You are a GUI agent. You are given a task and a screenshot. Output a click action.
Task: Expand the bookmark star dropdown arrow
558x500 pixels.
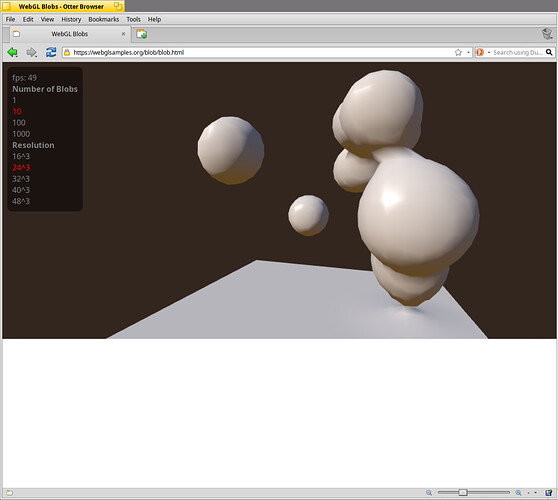pyautogui.click(x=468, y=52)
